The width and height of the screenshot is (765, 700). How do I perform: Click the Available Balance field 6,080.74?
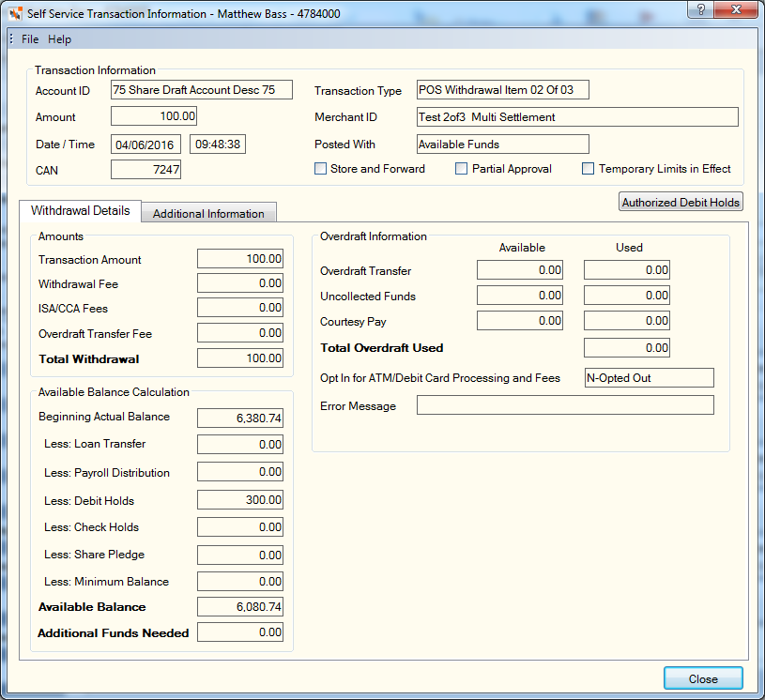(240, 607)
